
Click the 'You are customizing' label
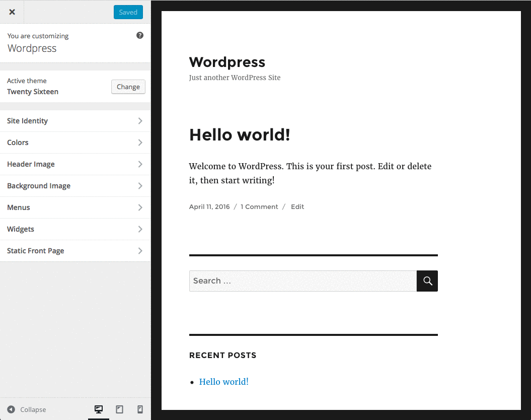coord(38,36)
